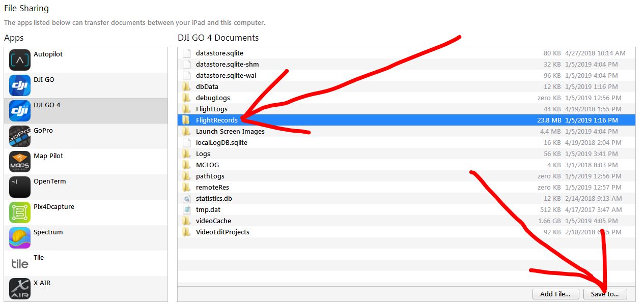
Task: Select the GoPro app icon
Action: point(20,136)
